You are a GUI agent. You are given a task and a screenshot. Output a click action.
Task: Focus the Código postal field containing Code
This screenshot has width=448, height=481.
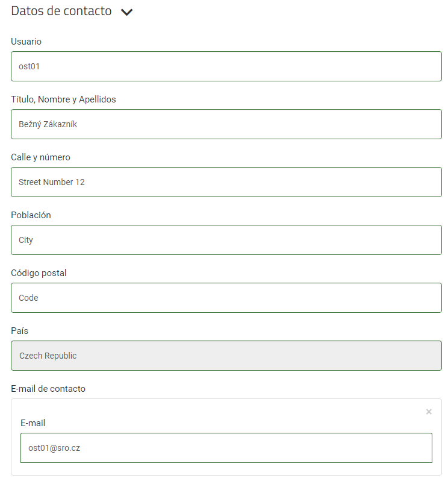click(x=226, y=298)
